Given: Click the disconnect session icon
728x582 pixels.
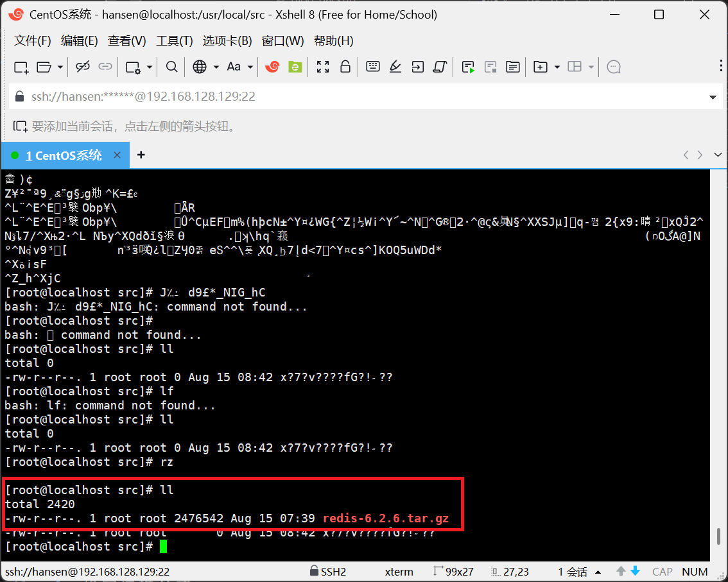Looking at the screenshot, I should (x=83, y=67).
